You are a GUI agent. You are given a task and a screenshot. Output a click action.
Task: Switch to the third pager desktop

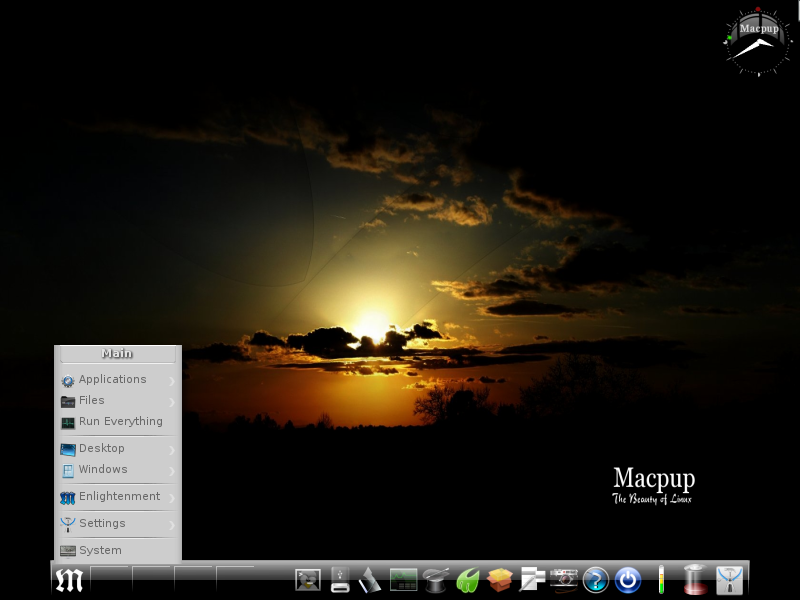(x=194, y=580)
